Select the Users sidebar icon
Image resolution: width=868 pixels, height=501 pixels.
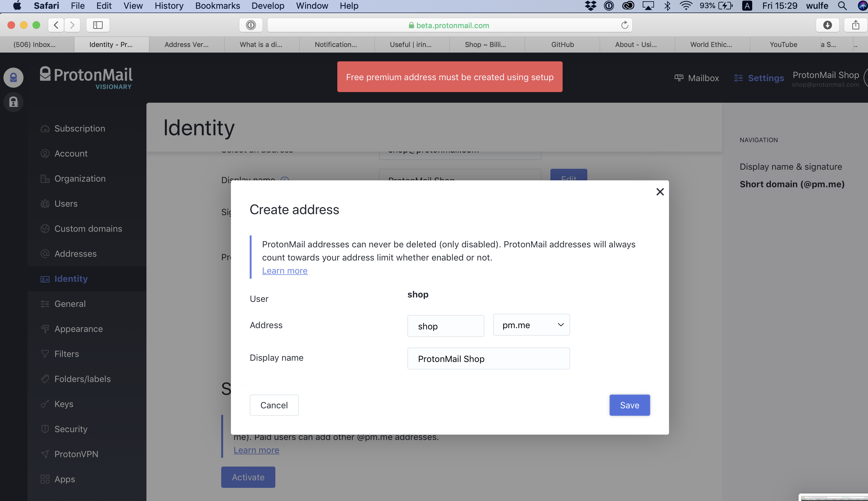(45, 203)
